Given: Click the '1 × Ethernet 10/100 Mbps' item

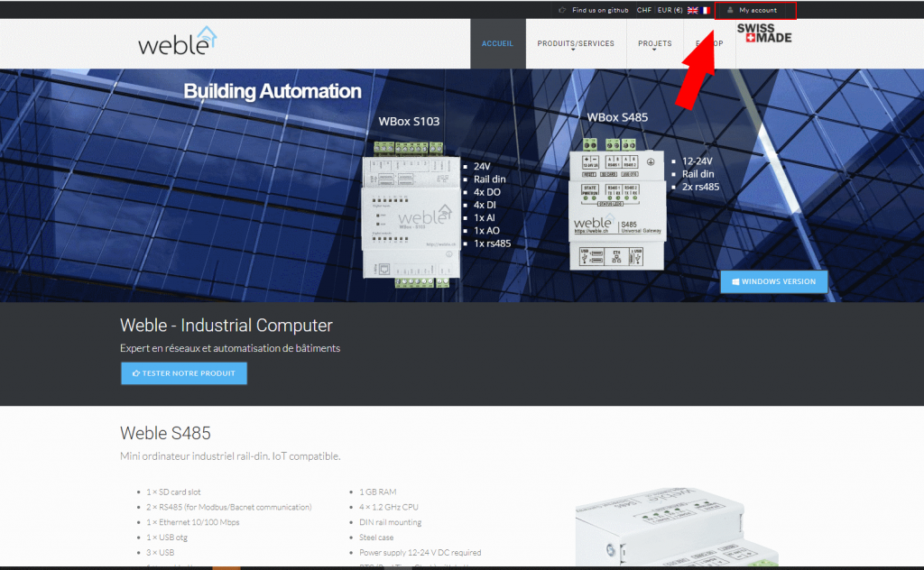Looking at the screenshot, I should (193, 522).
